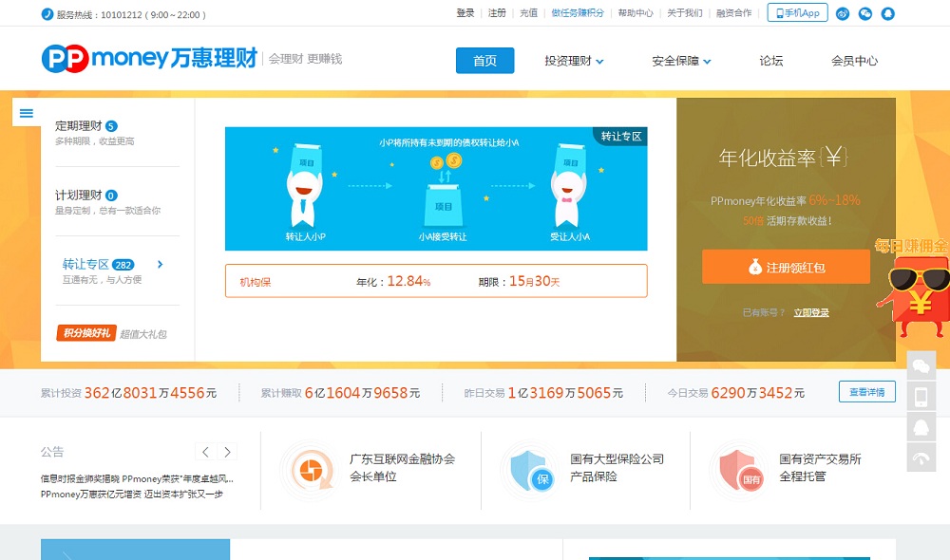
Task: Click the floating QQ bell sidebar icon
Action: coord(921,427)
